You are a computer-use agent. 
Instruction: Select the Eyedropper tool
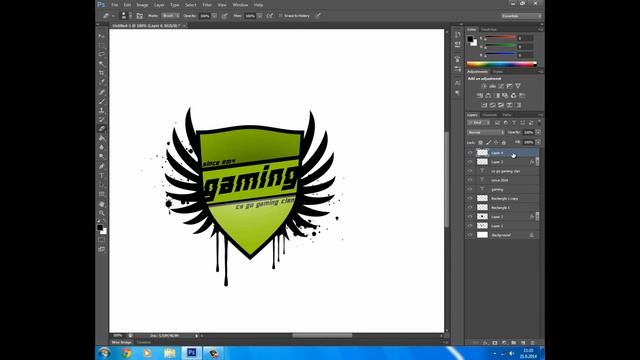101,82
